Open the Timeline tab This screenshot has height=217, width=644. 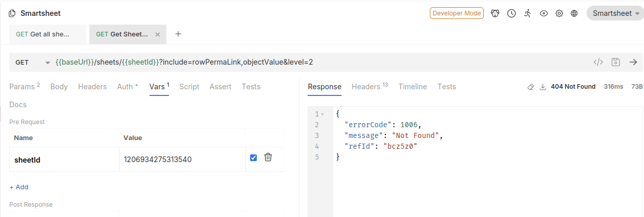[413, 87]
